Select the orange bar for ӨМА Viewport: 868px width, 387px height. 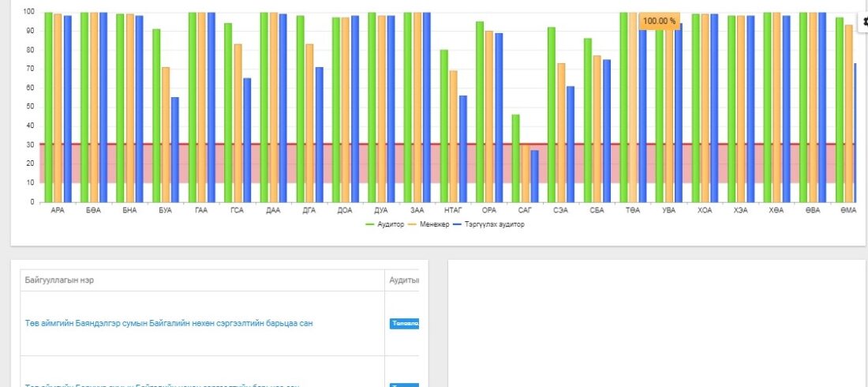point(848,114)
